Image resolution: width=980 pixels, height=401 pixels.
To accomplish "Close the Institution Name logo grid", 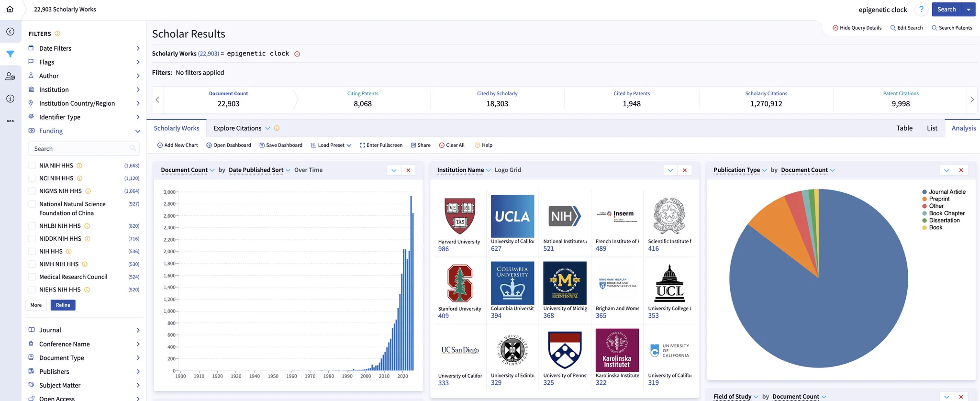I will pos(685,170).
